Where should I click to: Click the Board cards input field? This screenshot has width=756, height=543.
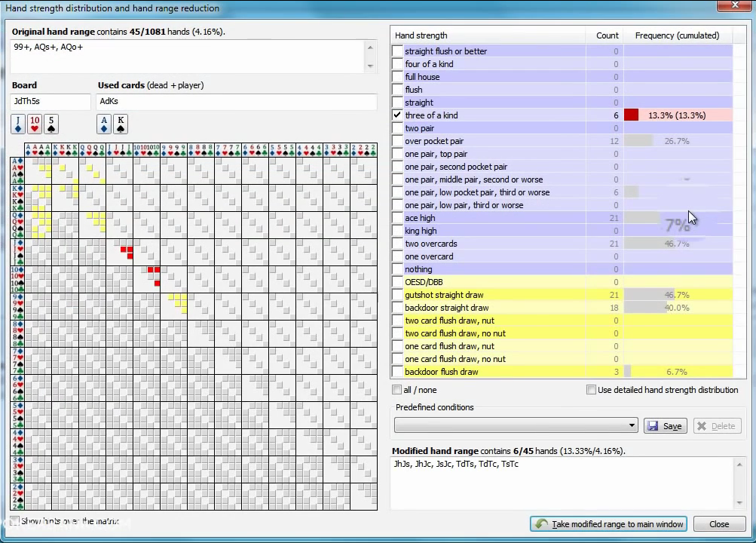click(x=51, y=101)
